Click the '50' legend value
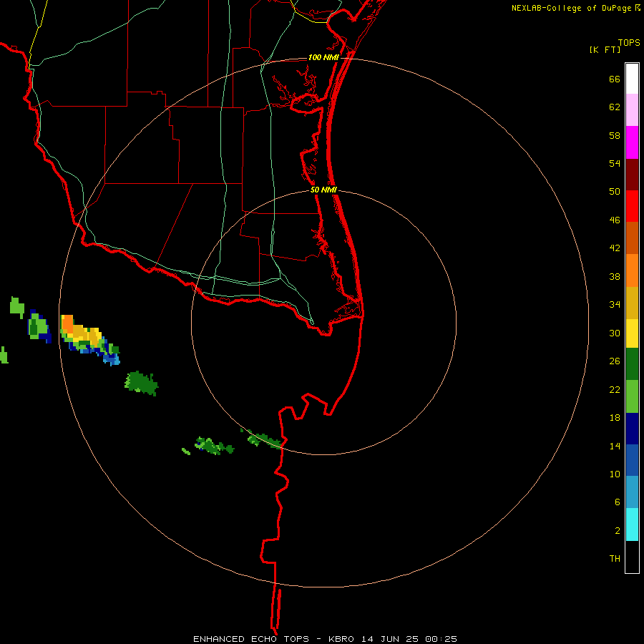 click(615, 191)
